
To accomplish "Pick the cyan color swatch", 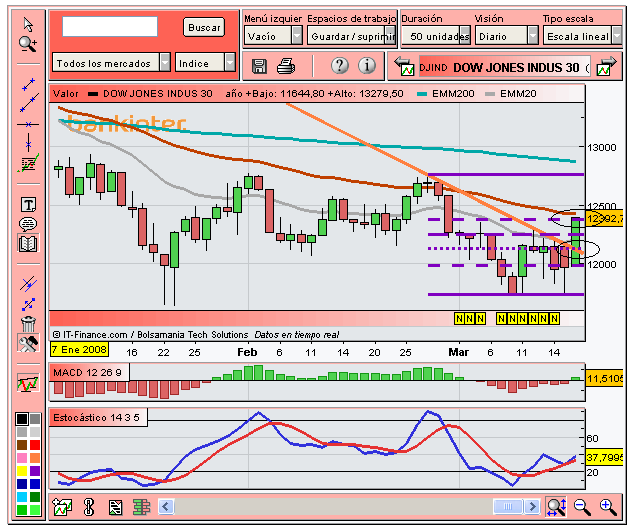I will click(x=22, y=497).
